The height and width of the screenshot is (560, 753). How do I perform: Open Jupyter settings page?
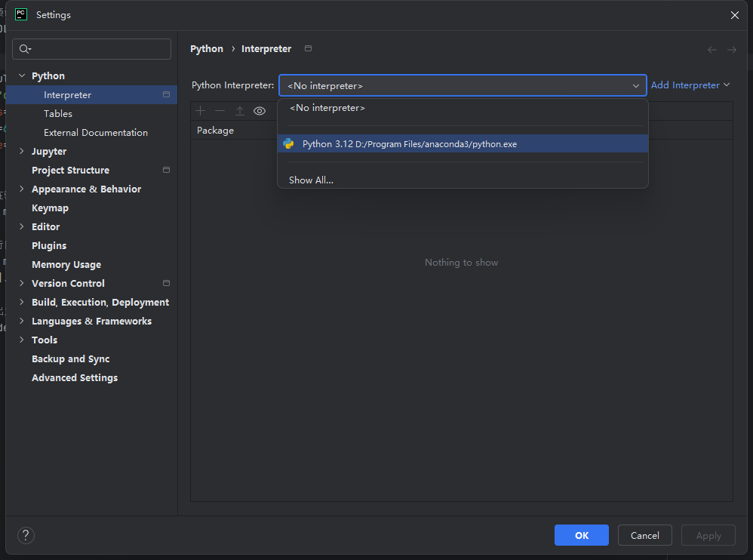(x=49, y=151)
